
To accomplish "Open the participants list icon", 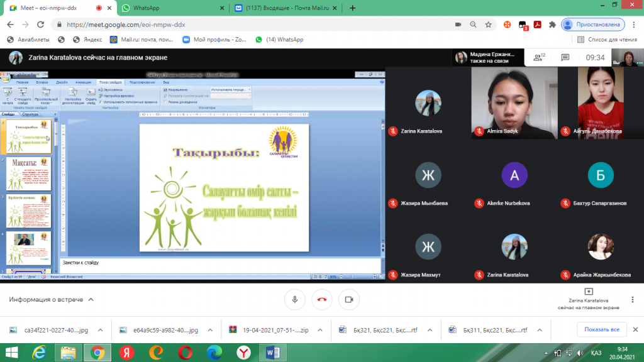I will pos(538,57).
